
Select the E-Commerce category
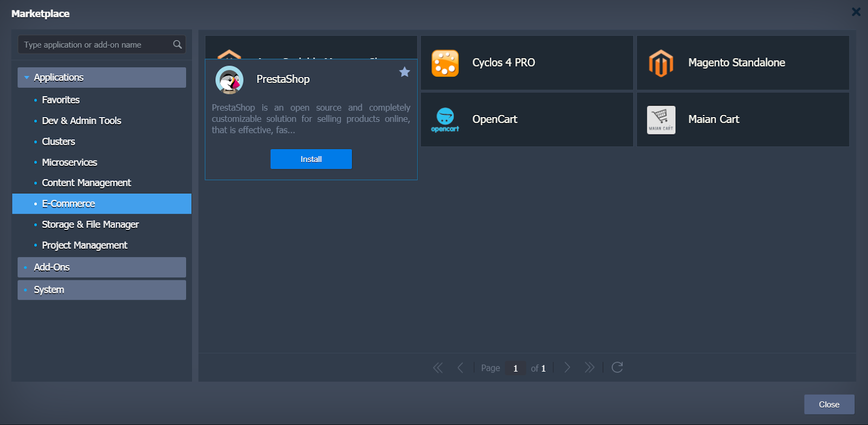pyautogui.click(x=101, y=204)
